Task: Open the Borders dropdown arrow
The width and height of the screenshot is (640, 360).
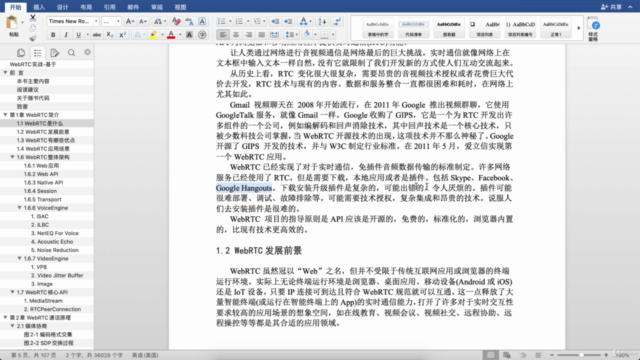Action: (x=333, y=35)
